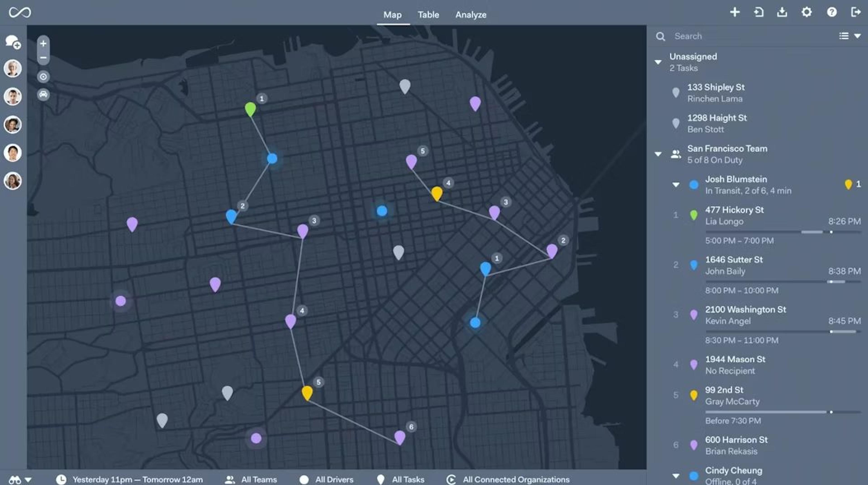Select the second driver avatar in sidebar
This screenshot has width=868, height=485.
[x=13, y=97]
